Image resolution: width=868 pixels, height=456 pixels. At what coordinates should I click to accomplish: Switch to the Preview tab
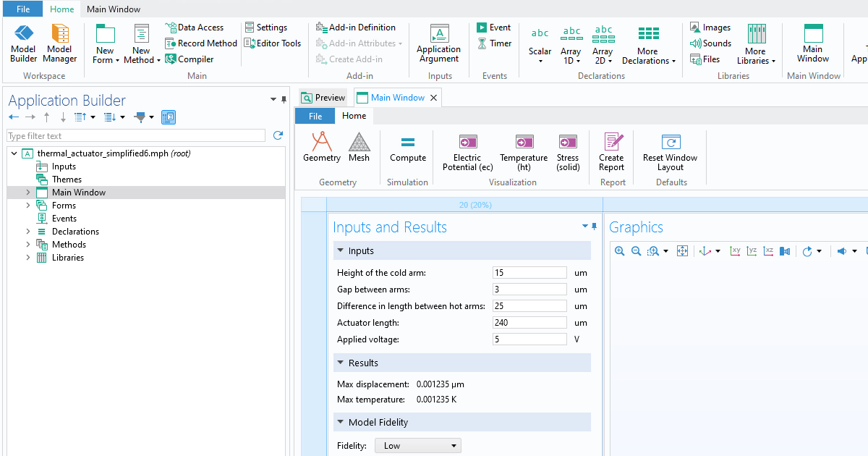(x=324, y=98)
